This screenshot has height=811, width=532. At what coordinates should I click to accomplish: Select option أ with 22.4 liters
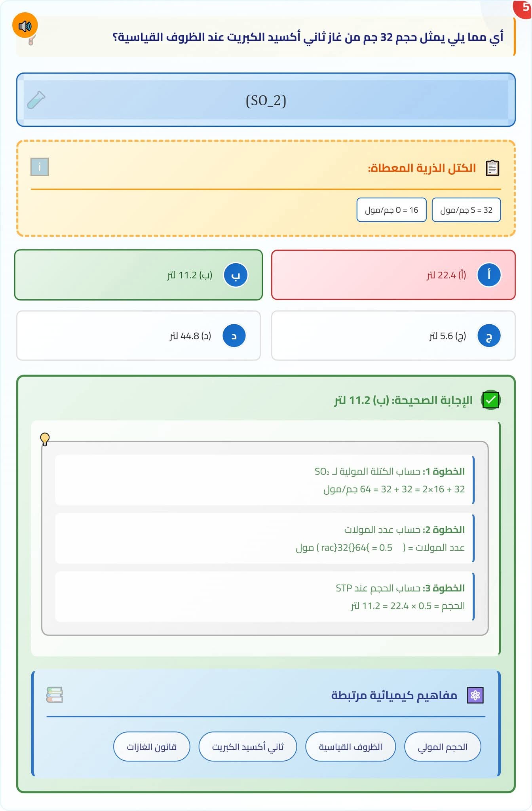click(393, 275)
